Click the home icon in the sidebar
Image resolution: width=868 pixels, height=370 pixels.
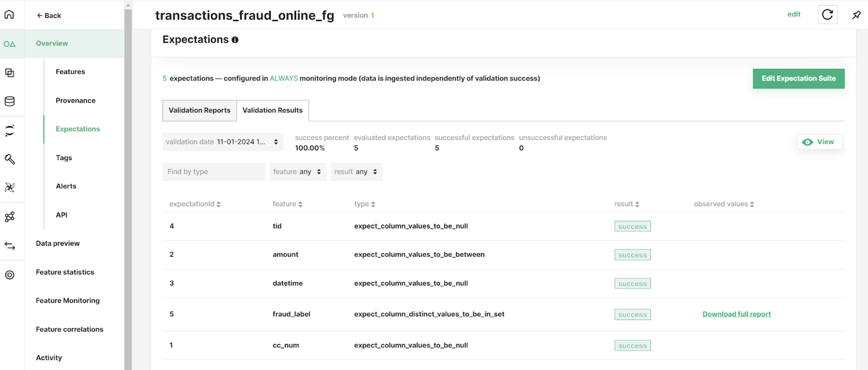[x=9, y=15]
